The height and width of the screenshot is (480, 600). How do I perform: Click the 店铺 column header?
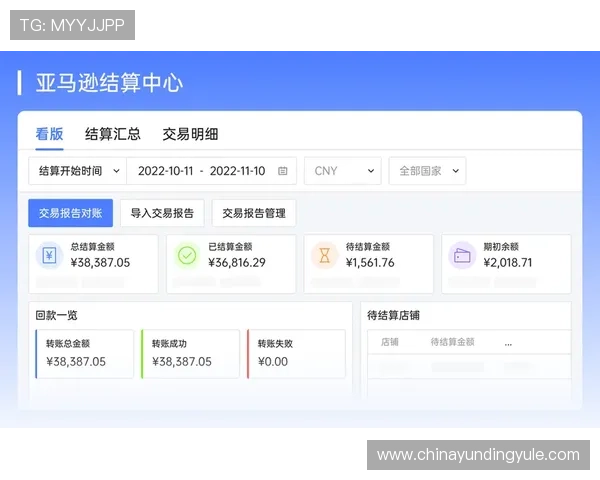coord(390,342)
